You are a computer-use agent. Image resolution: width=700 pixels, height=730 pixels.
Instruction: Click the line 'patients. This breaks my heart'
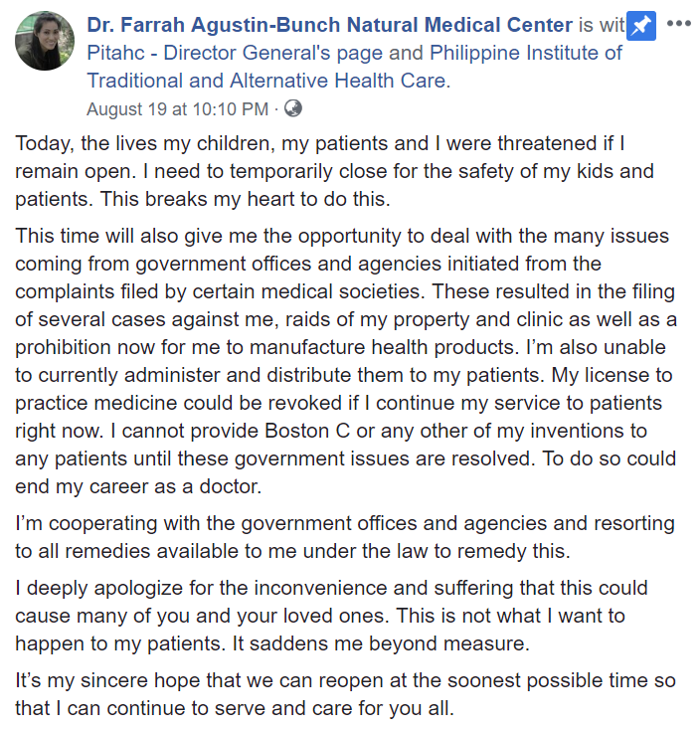pyautogui.click(x=203, y=199)
